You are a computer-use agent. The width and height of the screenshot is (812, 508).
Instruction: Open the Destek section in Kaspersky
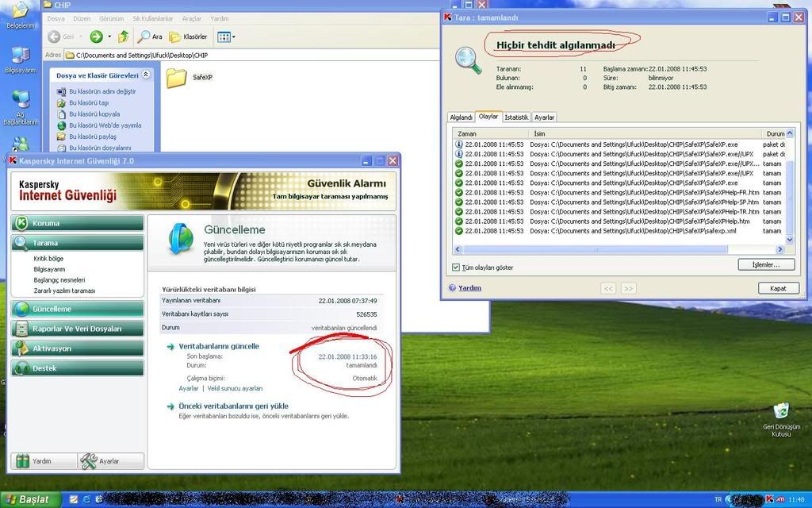78,368
